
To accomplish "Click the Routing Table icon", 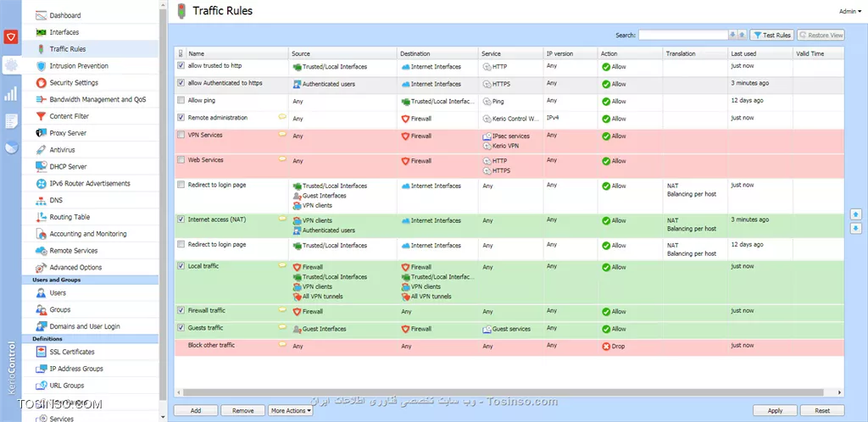I will tap(41, 217).
